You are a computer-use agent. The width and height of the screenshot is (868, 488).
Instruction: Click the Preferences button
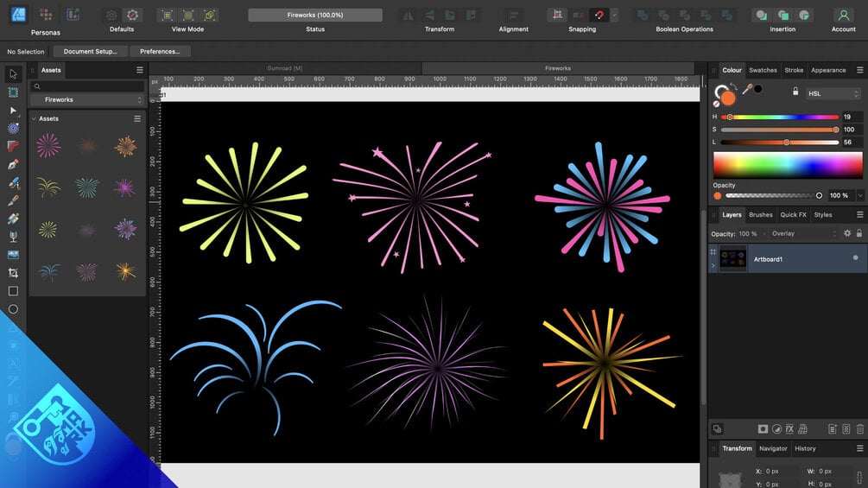pyautogui.click(x=160, y=52)
